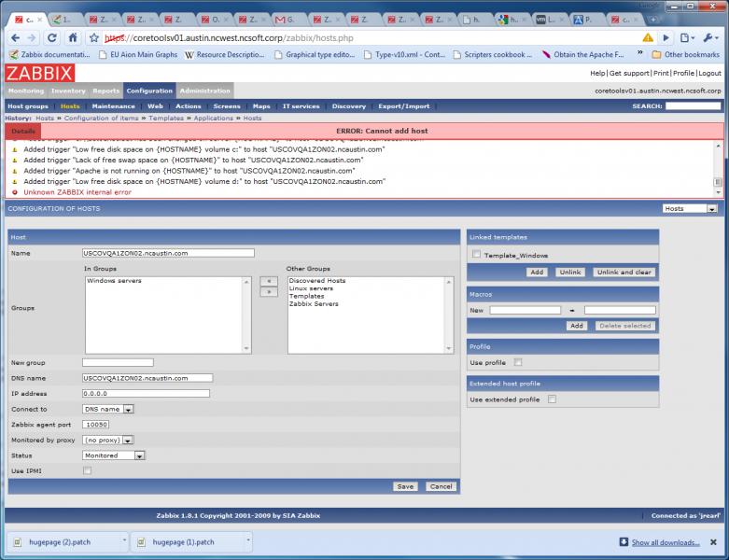Expand hugepage (1).patch download options arrow
Screen dimensions: 729x560
[247, 540]
